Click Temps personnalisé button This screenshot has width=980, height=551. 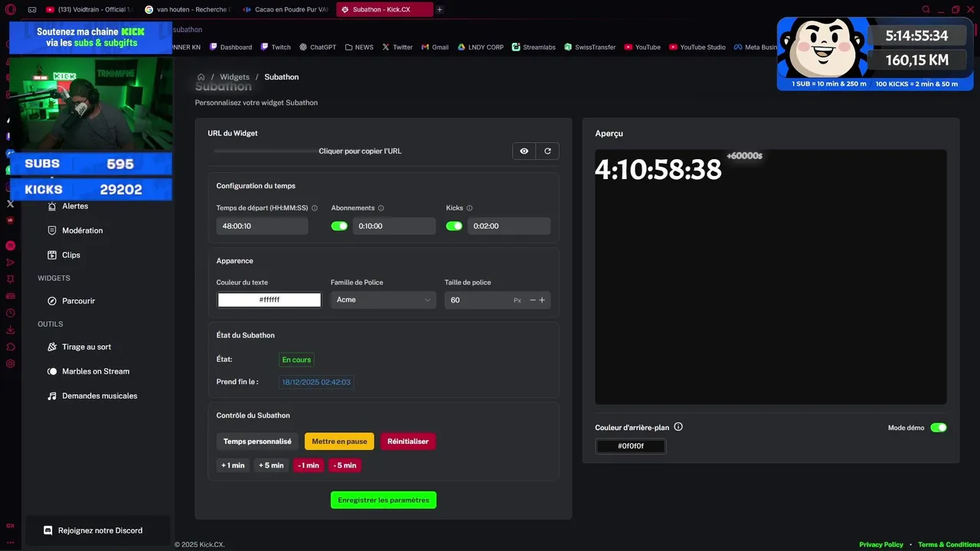(257, 442)
